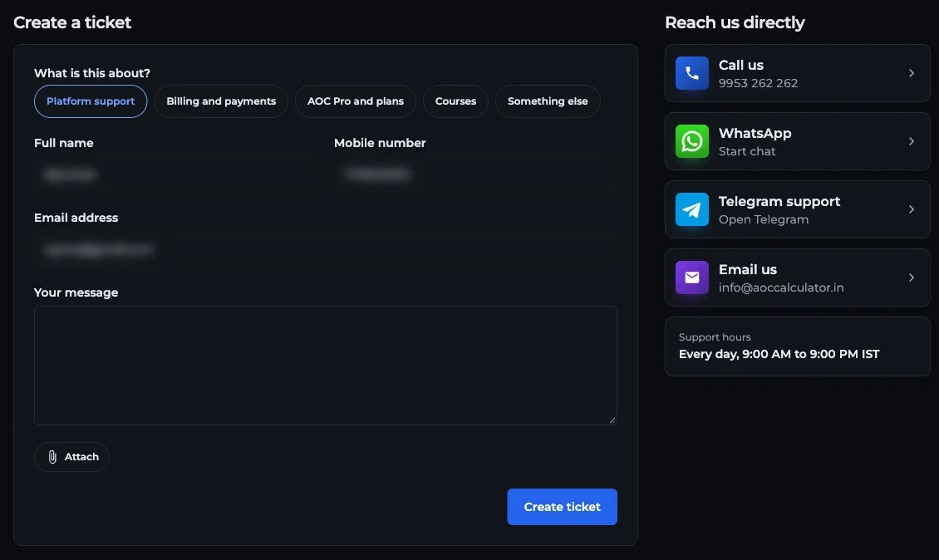Click the Telegram paper plane icon

click(x=691, y=209)
